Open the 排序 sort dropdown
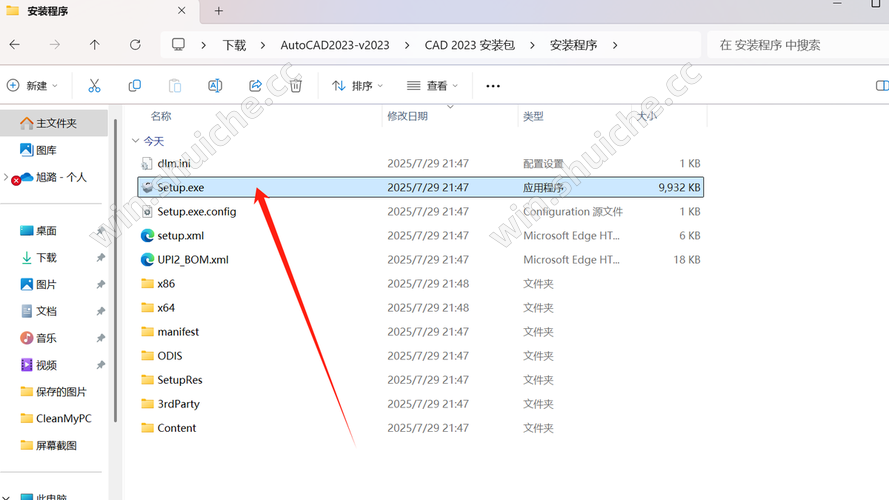Viewport: 889px width, 500px height. (358, 86)
